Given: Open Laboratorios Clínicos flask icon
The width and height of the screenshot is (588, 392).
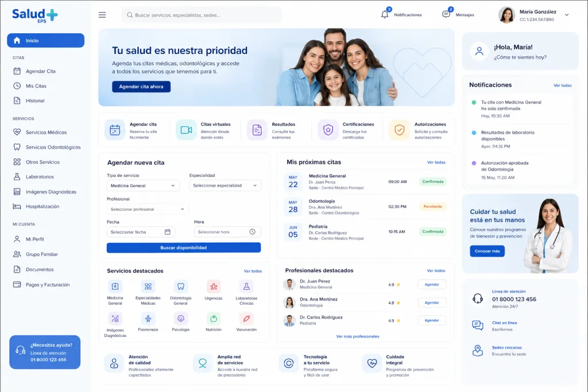Looking at the screenshot, I should (246, 287).
